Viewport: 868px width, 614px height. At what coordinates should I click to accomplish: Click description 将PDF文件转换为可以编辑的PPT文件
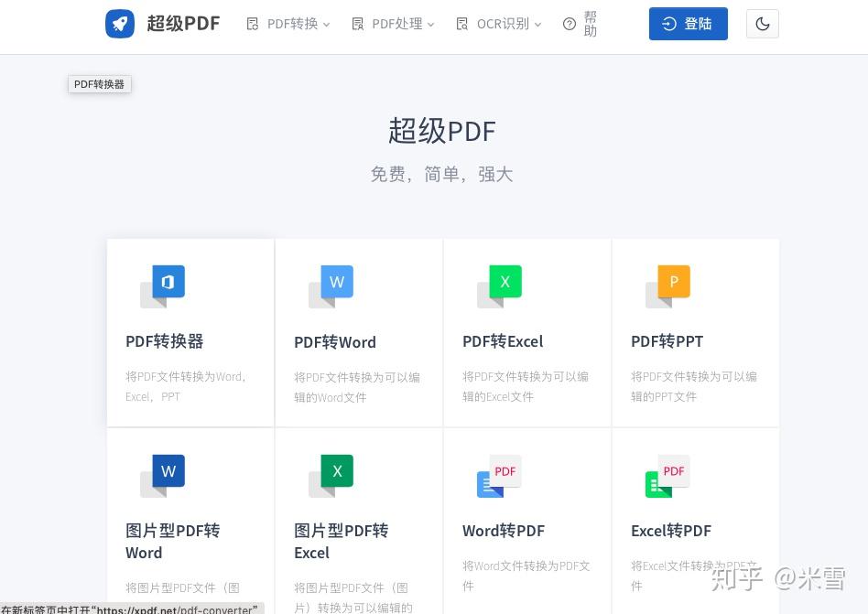tap(694, 387)
